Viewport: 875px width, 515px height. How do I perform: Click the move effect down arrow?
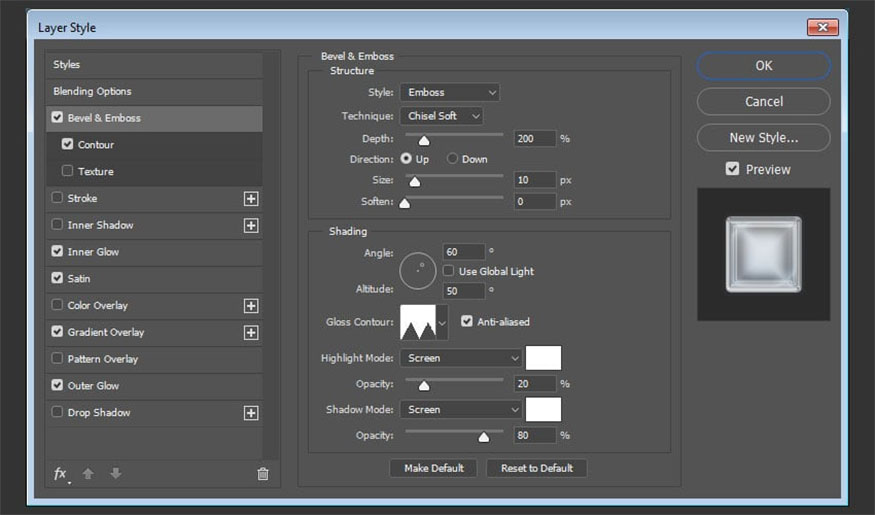pyautogui.click(x=115, y=474)
